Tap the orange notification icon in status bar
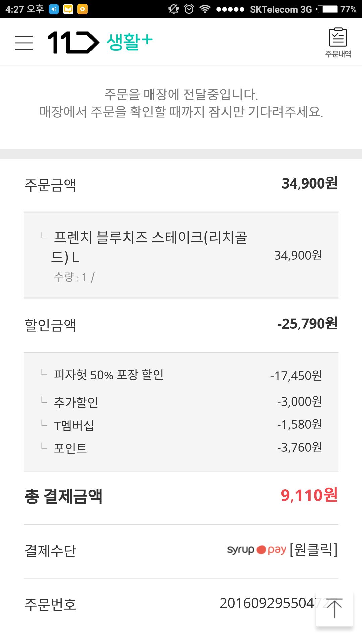The height and width of the screenshot is (644, 362). [82, 9]
